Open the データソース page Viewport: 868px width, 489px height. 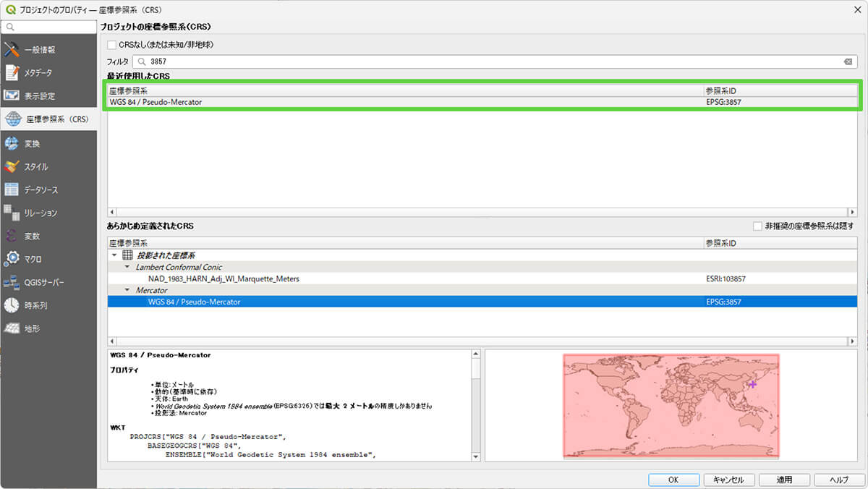click(x=48, y=190)
